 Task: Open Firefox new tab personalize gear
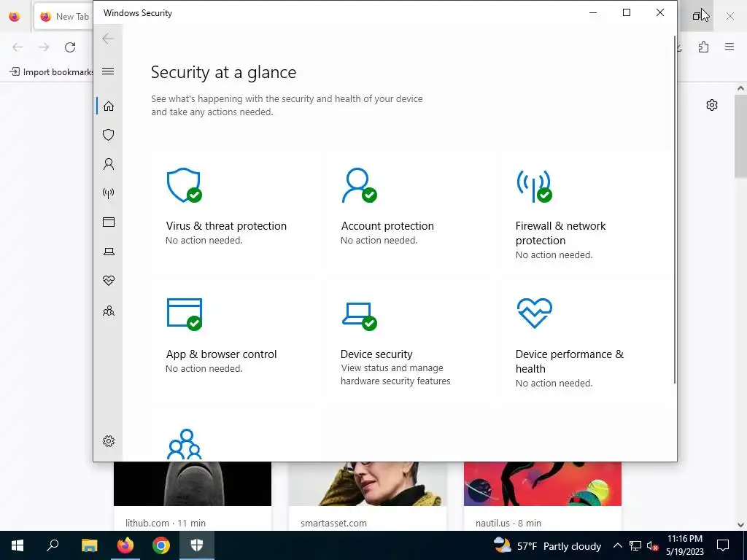(712, 105)
